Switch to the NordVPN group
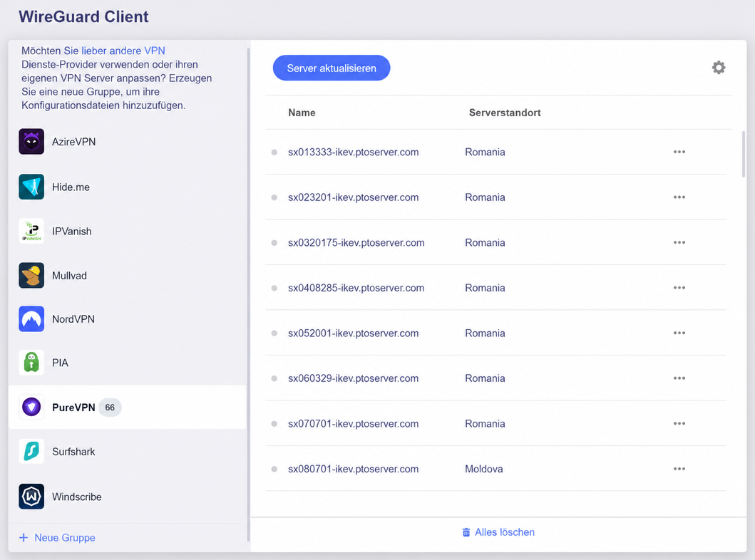 [x=73, y=319]
